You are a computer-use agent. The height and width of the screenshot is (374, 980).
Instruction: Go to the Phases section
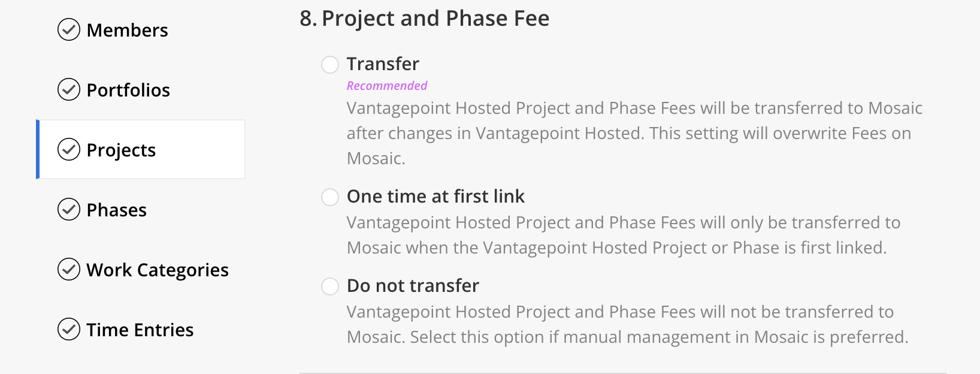point(141,210)
